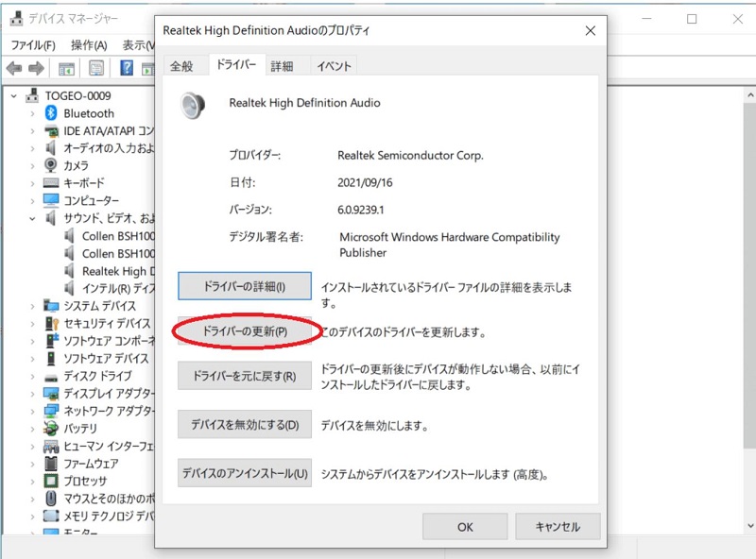Select the Bluetooth icon in device tree
Viewport: 756px width, 559px height.
pos(51,113)
